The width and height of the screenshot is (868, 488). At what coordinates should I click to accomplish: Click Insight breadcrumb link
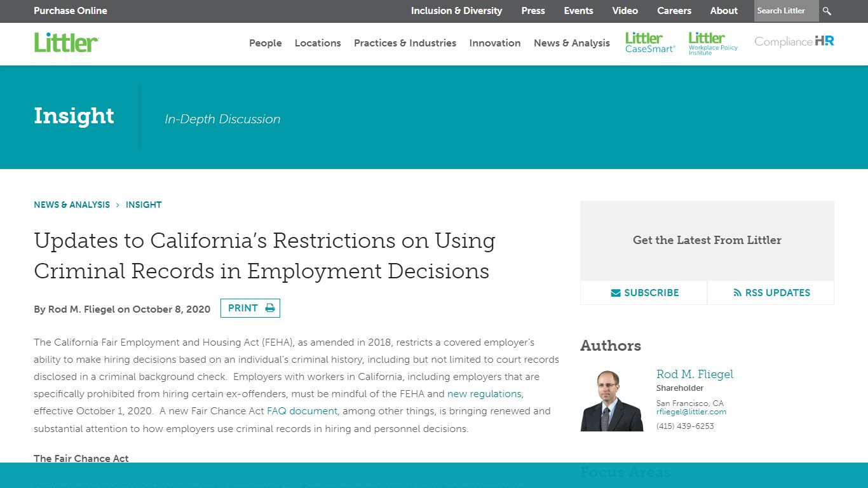(x=144, y=205)
